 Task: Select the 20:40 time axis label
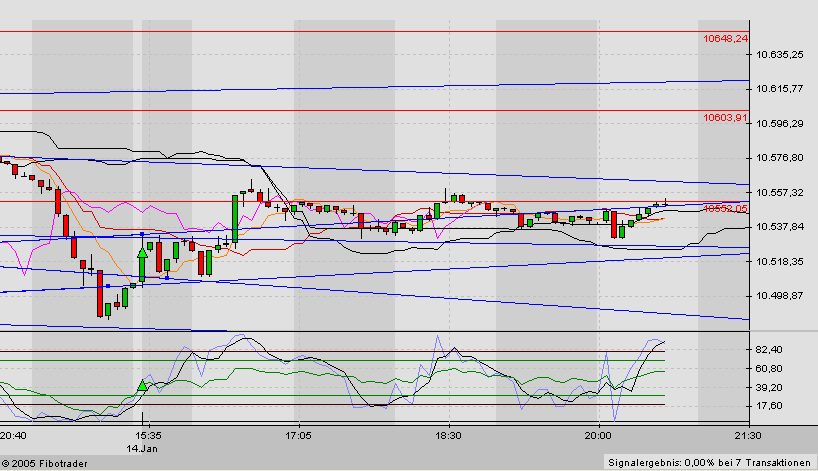(x=14, y=436)
